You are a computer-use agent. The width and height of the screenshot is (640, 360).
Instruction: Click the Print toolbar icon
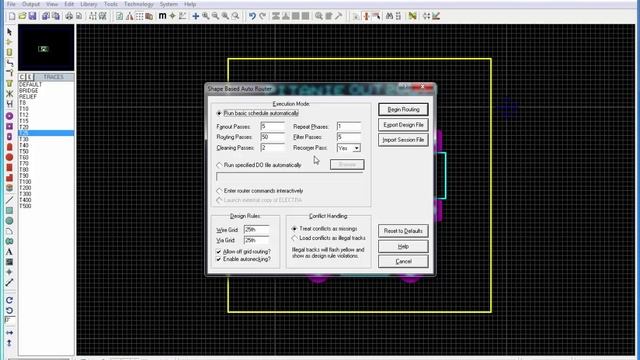point(69,16)
